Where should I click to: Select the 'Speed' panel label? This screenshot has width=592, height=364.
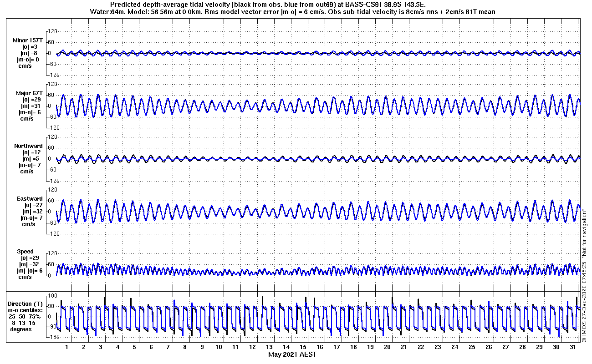click(x=26, y=252)
